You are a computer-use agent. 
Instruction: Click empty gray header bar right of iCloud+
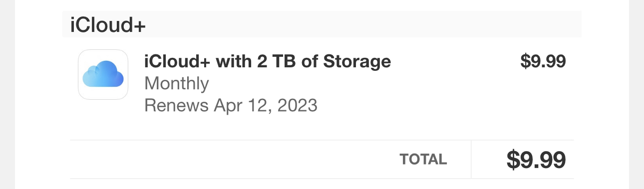point(364,24)
